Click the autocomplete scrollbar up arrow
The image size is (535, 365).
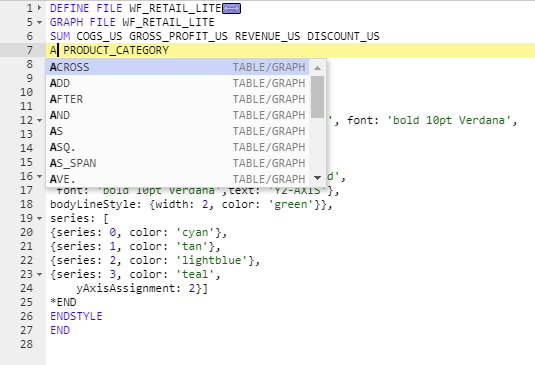[x=318, y=68]
